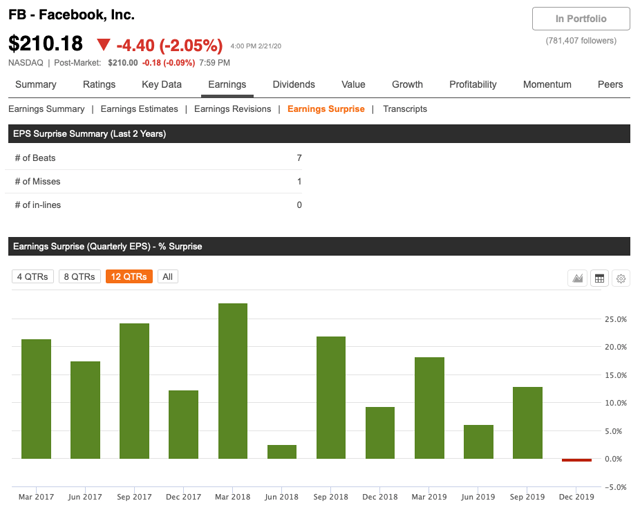Click the Jun 2019 surprise bar
This screenshot has height=512, width=640.
click(x=478, y=442)
